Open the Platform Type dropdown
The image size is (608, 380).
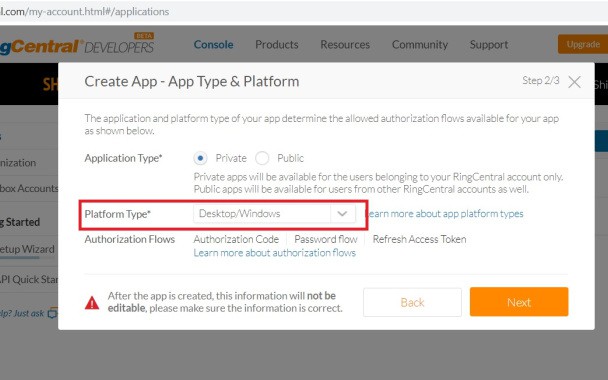coord(274,214)
